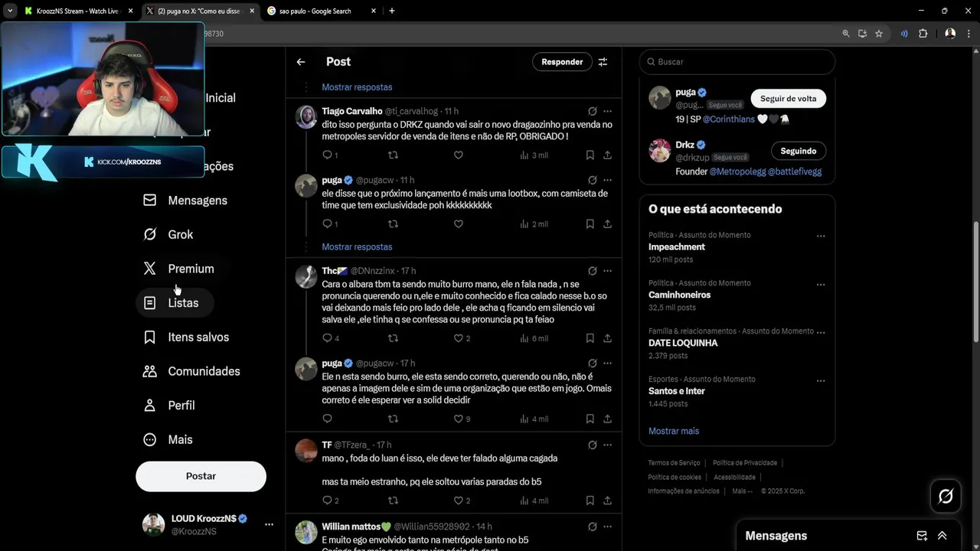
Task: Share Thc's reply
Action: coord(607,338)
